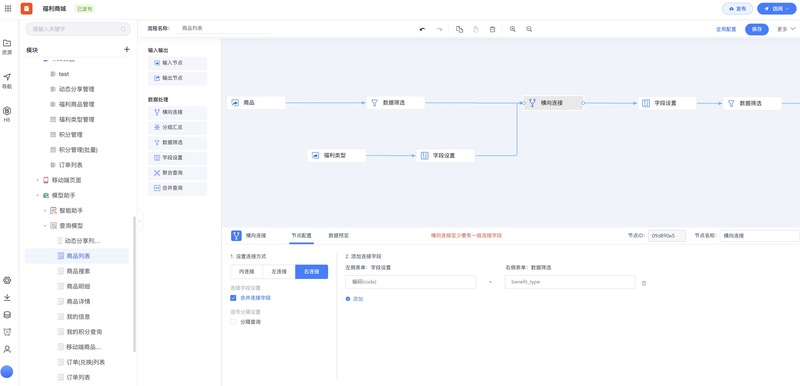Click the 保存 save button
The width and height of the screenshot is (800, 386).
click(x=757, y=29)
